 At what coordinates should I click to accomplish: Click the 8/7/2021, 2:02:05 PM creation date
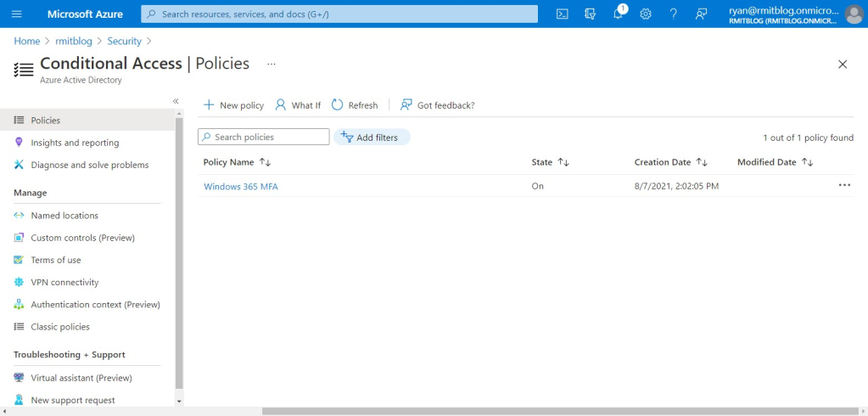[x=676, y=186]
